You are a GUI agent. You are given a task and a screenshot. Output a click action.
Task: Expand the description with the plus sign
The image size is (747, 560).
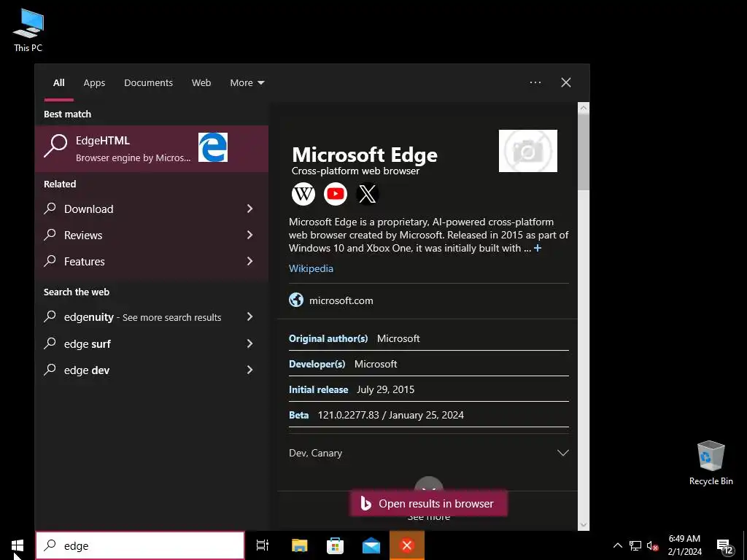coord(538,248)
